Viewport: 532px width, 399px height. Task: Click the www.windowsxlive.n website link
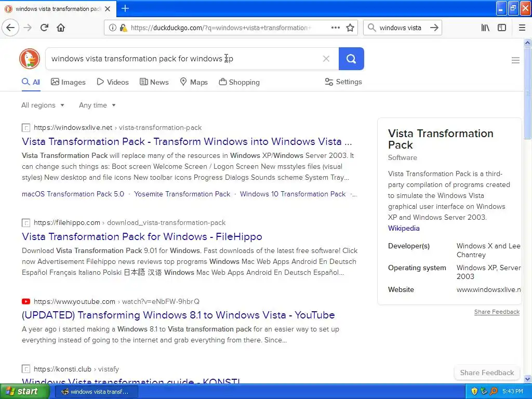coord(488,290)
